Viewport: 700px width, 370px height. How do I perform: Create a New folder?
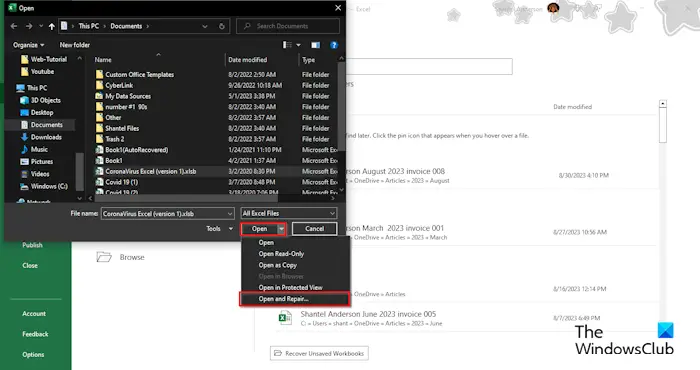point(75,45)
